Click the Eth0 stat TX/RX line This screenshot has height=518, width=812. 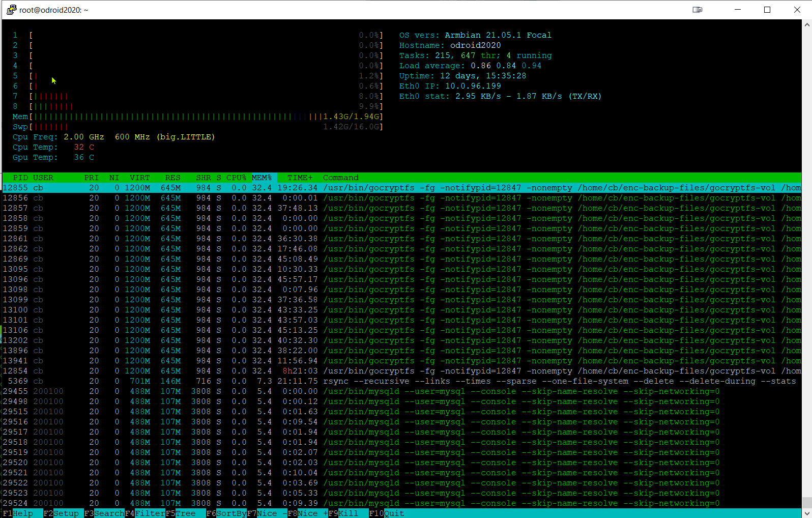pos(500,96)
